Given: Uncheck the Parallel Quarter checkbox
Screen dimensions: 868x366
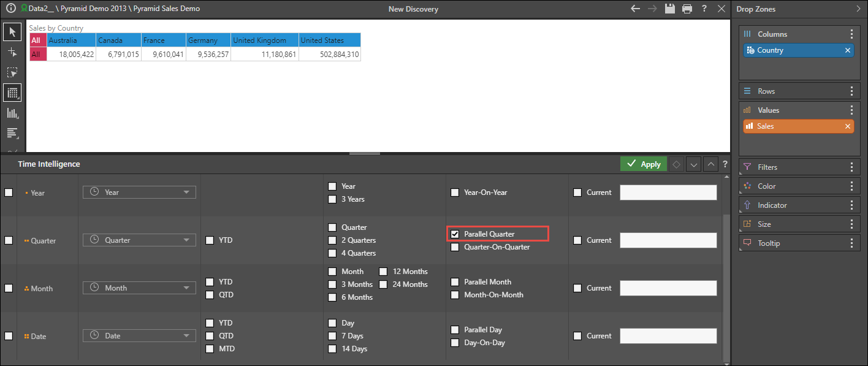Looking at the screenshot, I should point(455,234).
